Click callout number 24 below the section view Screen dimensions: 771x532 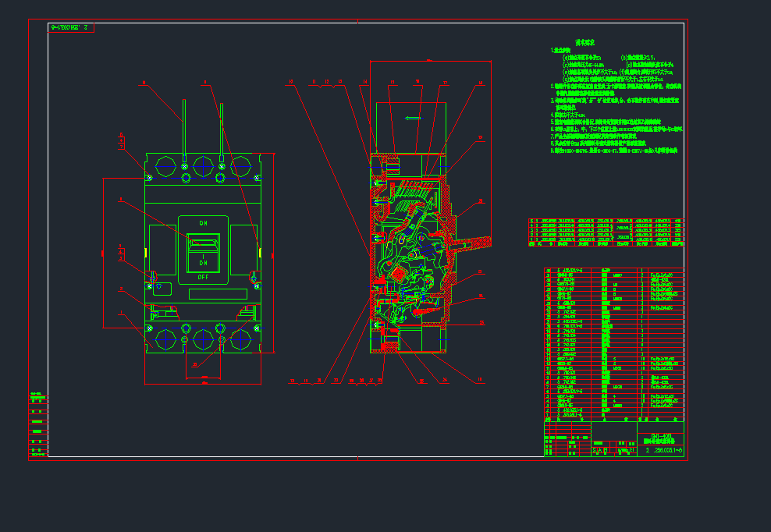(x=445, y=380)
